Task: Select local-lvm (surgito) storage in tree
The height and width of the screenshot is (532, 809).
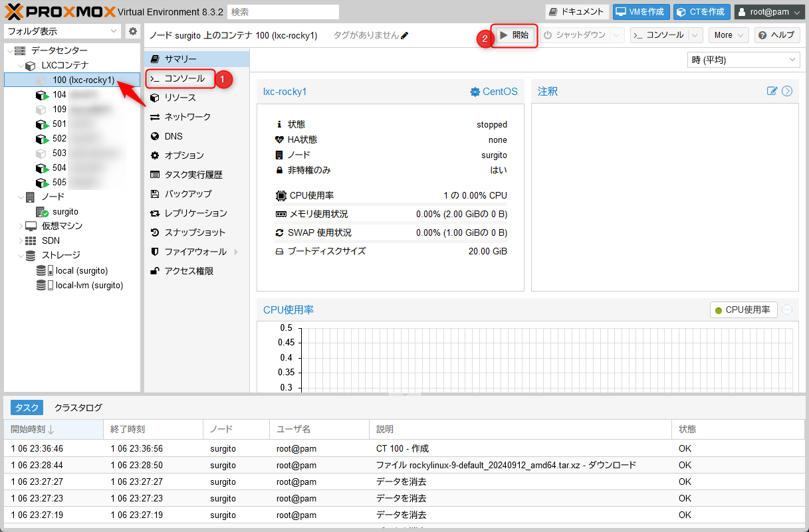Action: click(89, 285)
